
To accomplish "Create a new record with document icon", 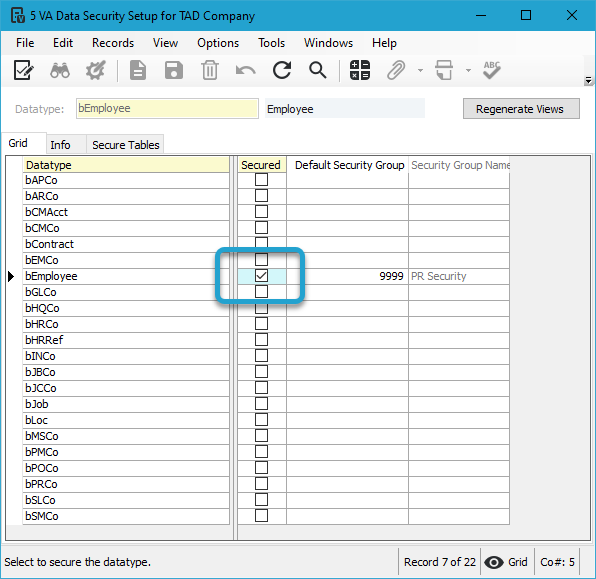I will pyautogui.click(x=138, y=70).
